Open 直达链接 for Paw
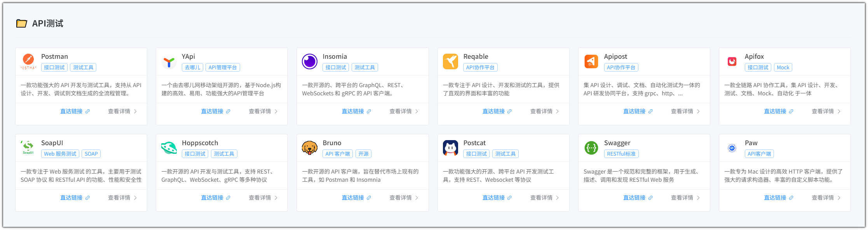The width and height of the screenshot is (868, 230). coord(778,198)
